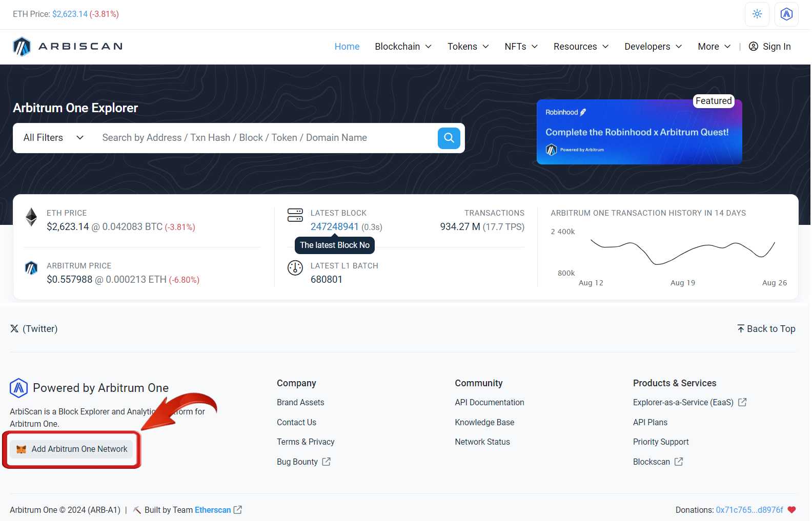The image size is (812, 521).
Task: Open the All Filters dropdown
Action: click(53, 138)
